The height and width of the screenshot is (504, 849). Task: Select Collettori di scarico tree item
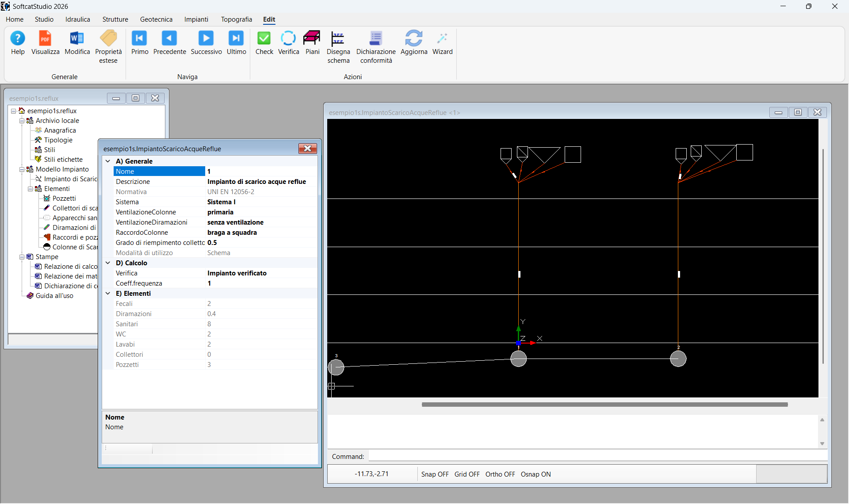pos(71,208)
